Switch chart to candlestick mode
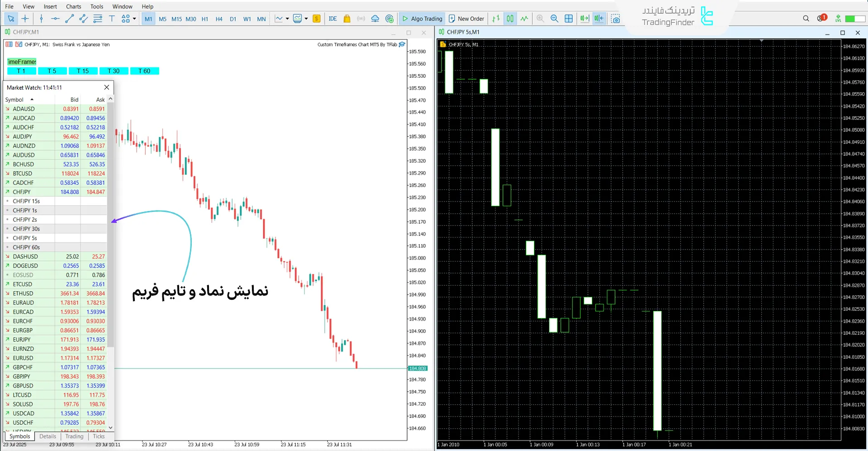Image resolution: width=868 pixels, height=451 pixels. [x=510, y=19]
